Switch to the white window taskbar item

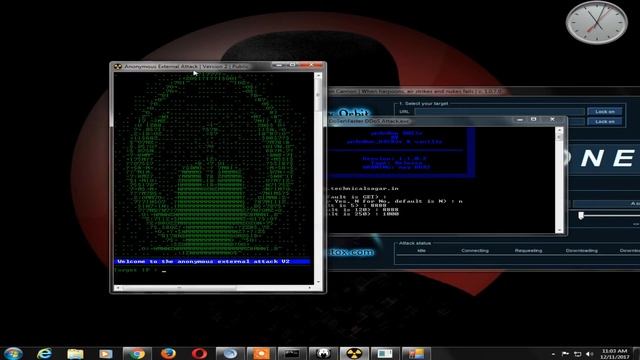pos(384,353)
